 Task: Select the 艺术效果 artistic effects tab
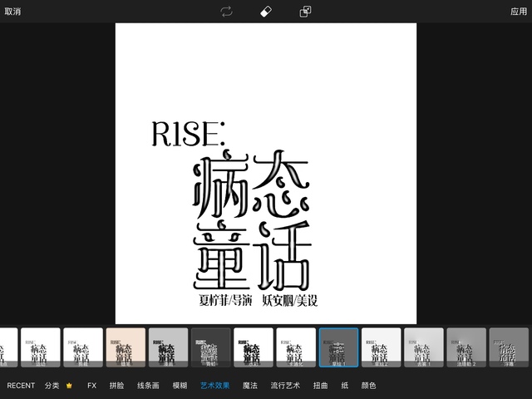(x=215, y=386)
